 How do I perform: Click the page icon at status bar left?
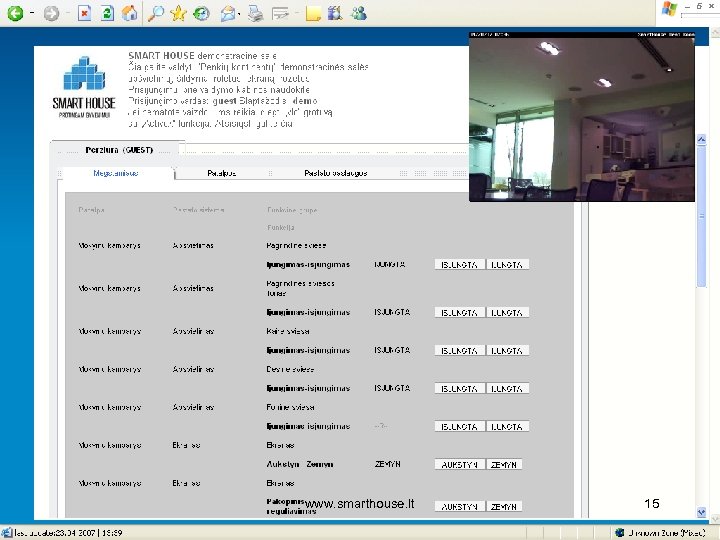[6, 533]
